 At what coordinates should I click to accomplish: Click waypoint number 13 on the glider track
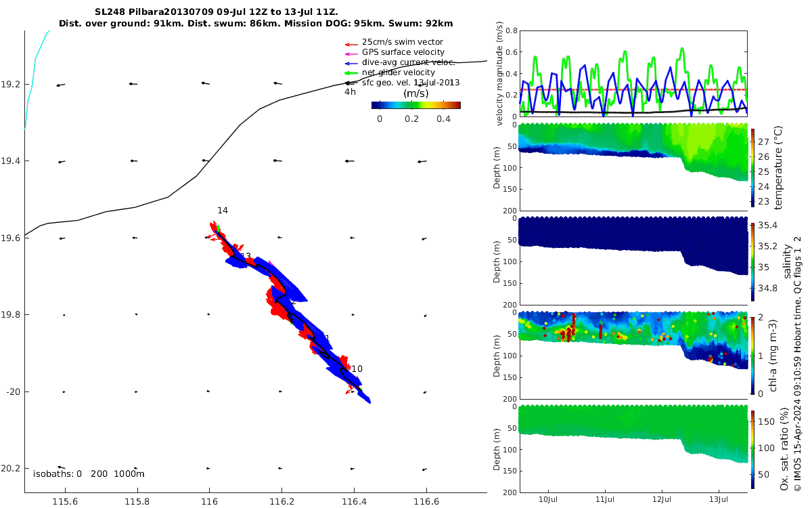pos(246,257)
